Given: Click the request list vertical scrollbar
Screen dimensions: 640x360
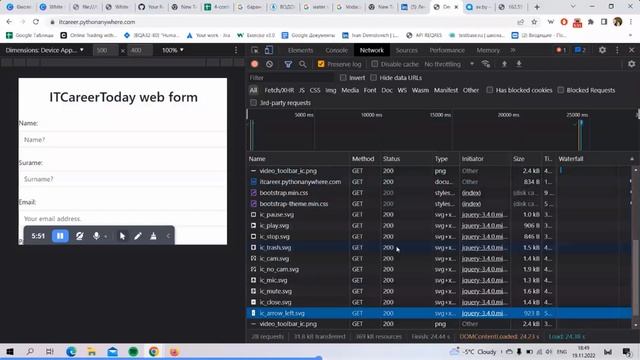Looking at the screenshot, I should [x=636, y=278].
